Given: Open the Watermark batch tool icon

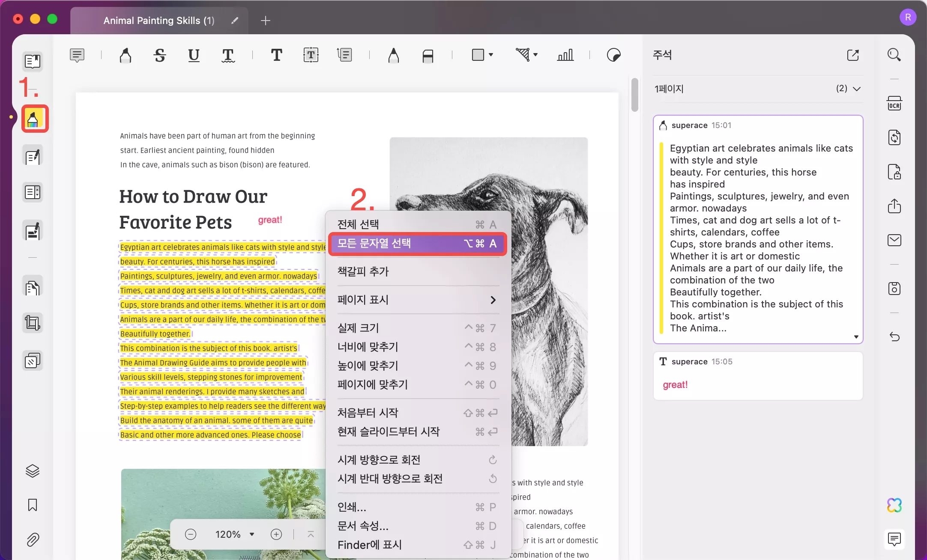Looking at the screenshot, I should 33,361.
